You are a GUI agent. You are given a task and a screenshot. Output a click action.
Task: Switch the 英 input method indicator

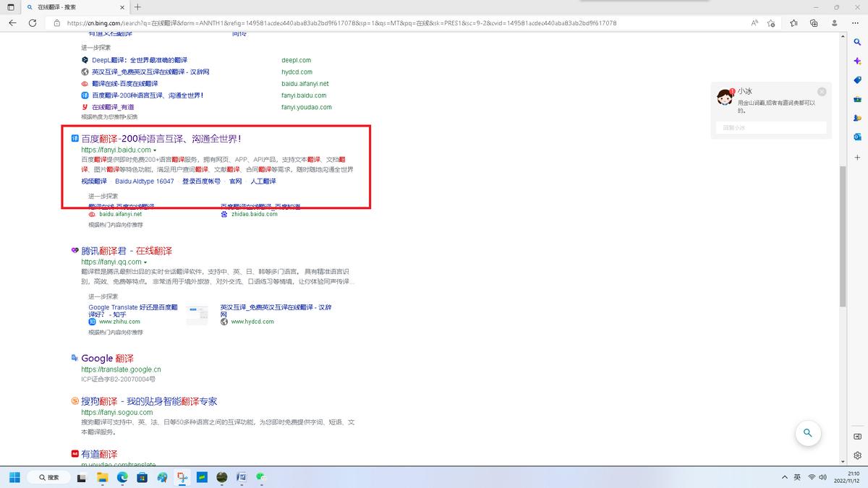(797, 477)
